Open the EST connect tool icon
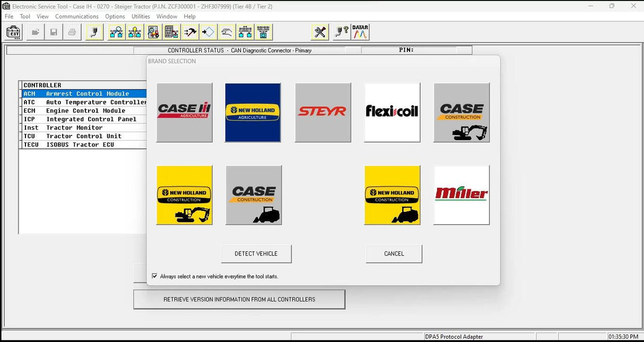 click(x=13, y=32)
